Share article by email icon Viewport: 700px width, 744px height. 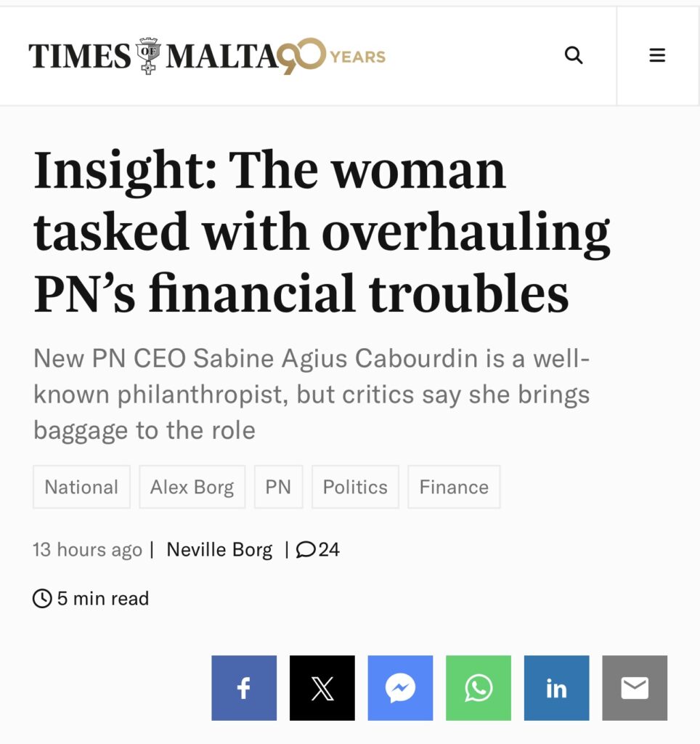(x=635, y=688)
